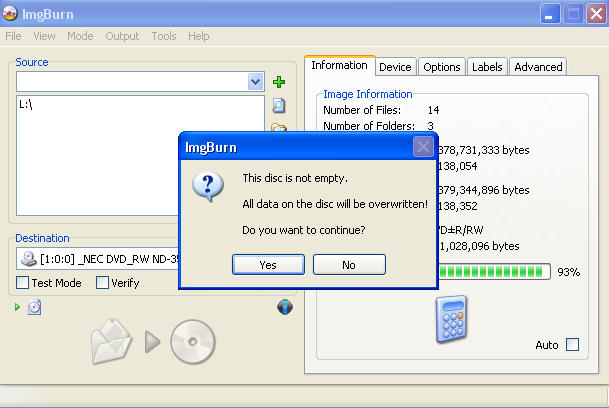Click the '138,352' sectors value
This screenshot has width=609, height=408.
(x=458, y=206)
